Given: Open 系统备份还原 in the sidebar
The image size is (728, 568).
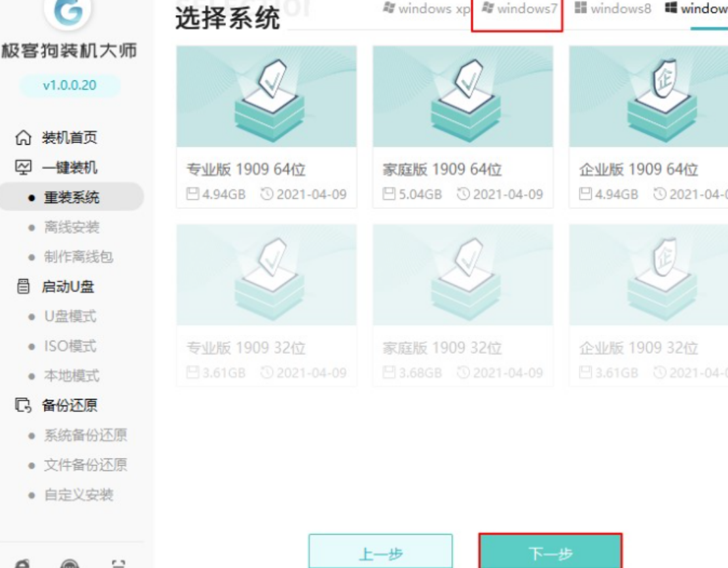Looking at the screenshot, I should pyautogui.click(x=85, y=435).
